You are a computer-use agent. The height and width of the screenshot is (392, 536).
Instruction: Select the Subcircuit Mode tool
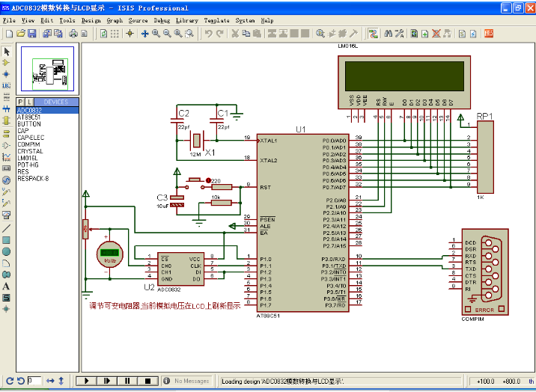[6, 120]
